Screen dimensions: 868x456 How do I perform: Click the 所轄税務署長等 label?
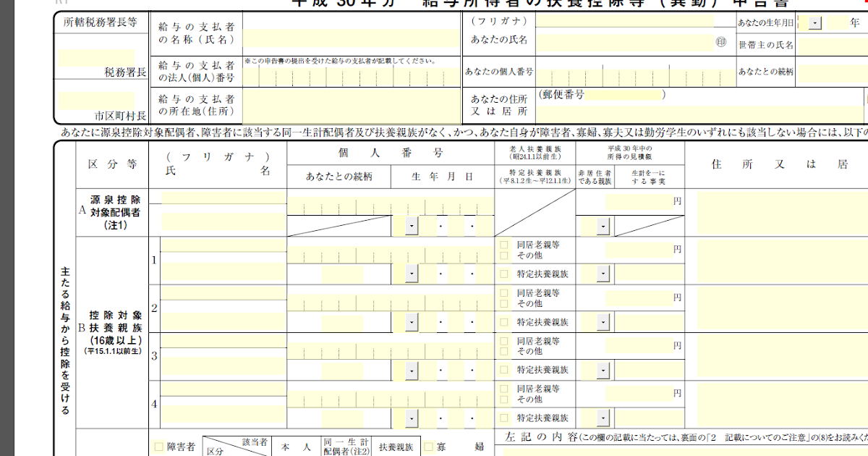click(101, 22)
